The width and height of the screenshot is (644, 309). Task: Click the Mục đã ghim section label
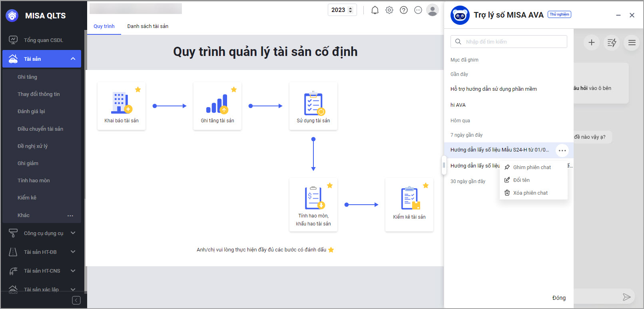pos(465,60)
